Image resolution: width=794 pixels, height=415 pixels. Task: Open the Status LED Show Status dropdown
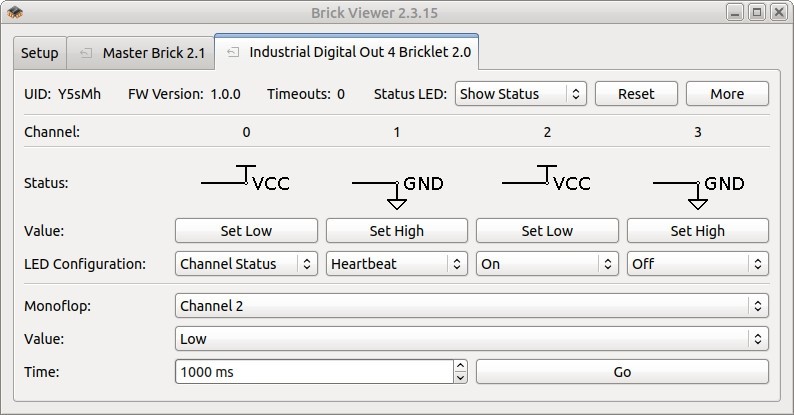tap(521, 94)
